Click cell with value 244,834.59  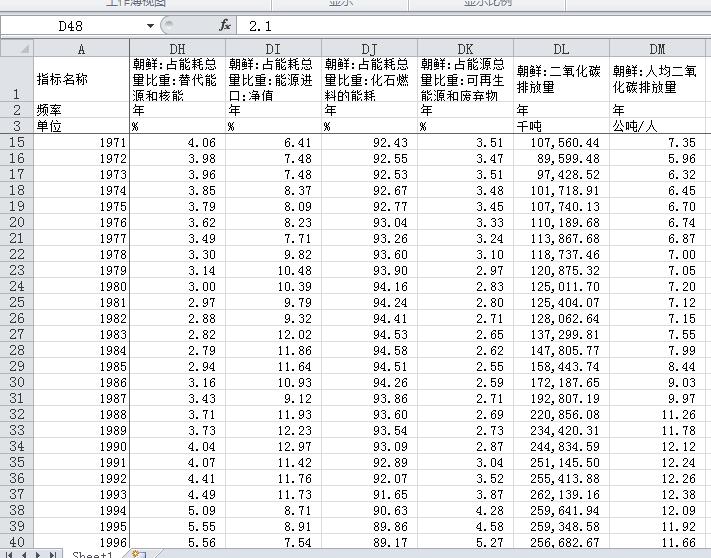pyautogui.click(x=561, y=446)
